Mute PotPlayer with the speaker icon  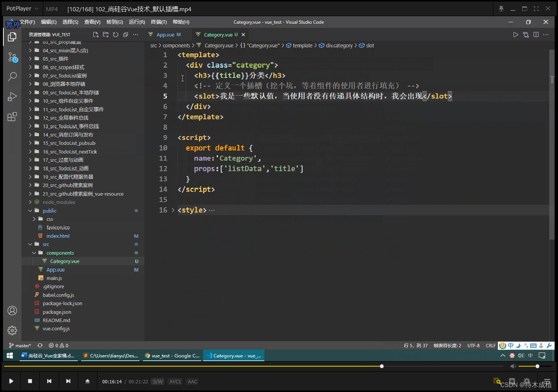(x=513, y=366)
